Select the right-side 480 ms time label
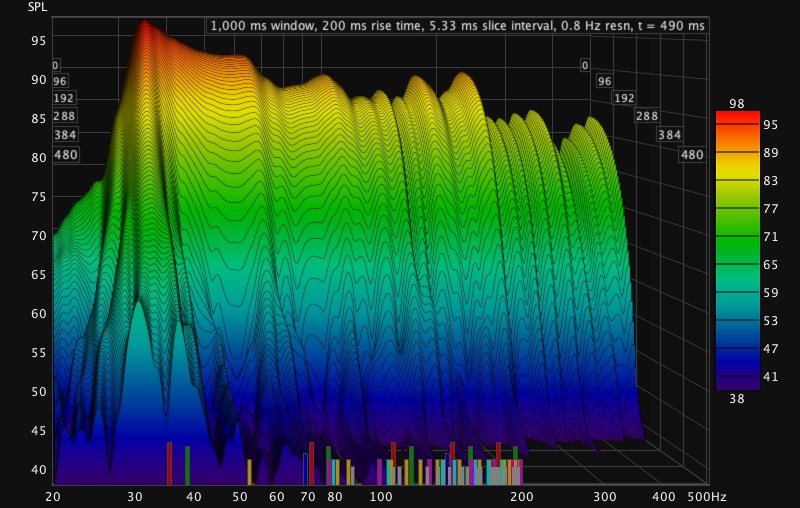 click(692, 154)
